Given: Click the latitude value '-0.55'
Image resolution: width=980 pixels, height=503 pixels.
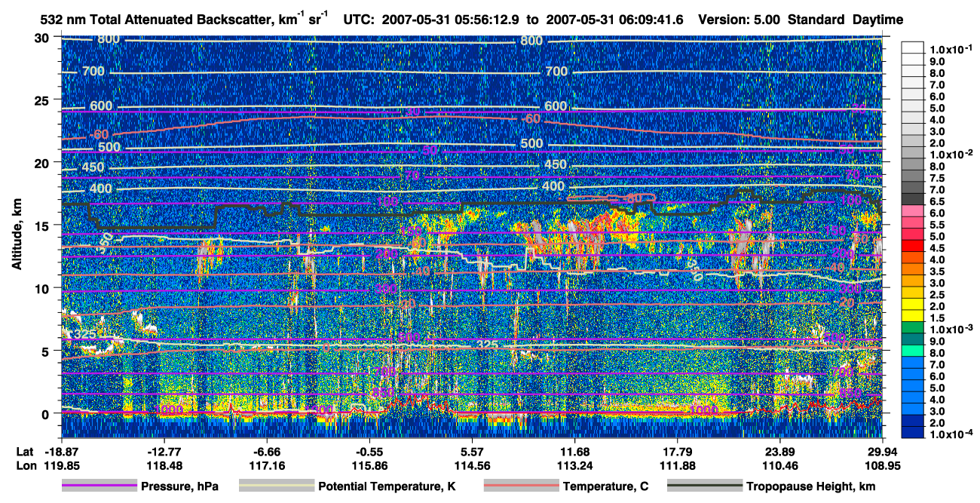Looking at the screenshot, I should pos(369,451).
